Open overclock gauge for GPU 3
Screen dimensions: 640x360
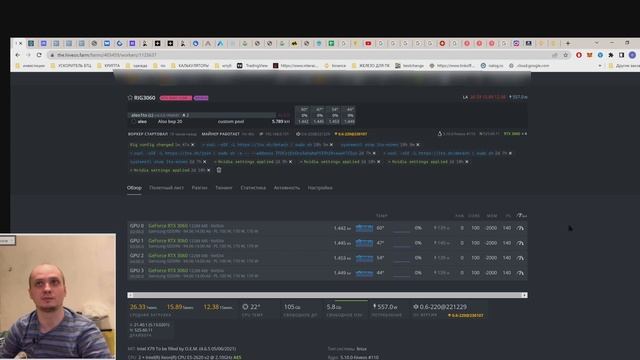pos(520,273)
